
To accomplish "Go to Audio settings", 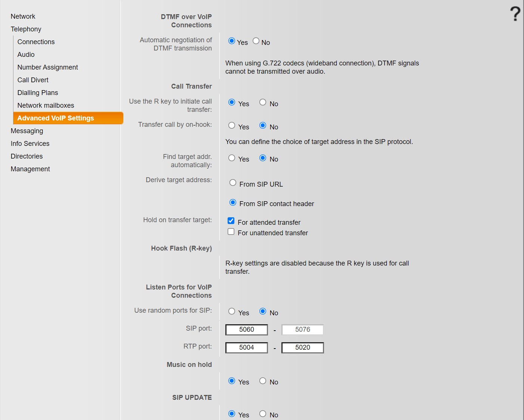I will 26,55.
